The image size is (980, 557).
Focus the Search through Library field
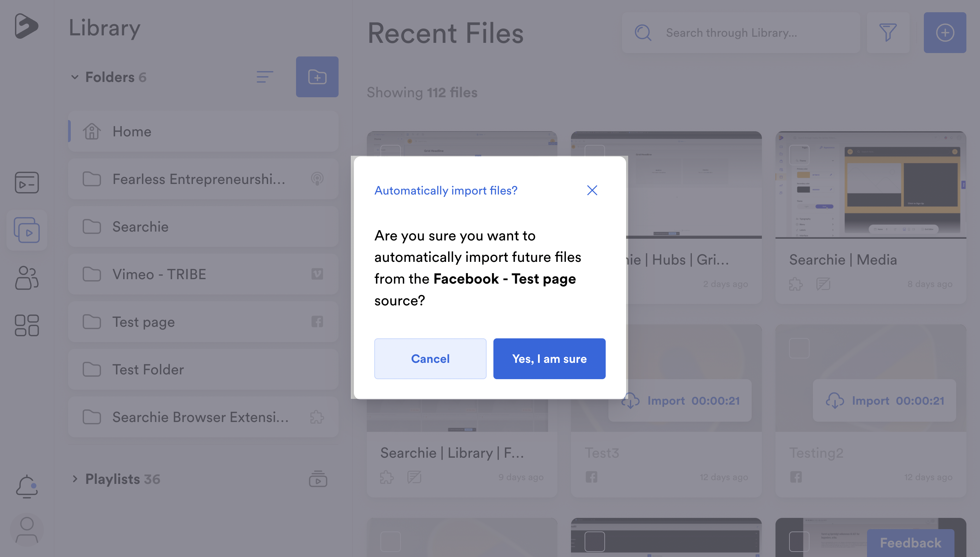coord(741,33)
